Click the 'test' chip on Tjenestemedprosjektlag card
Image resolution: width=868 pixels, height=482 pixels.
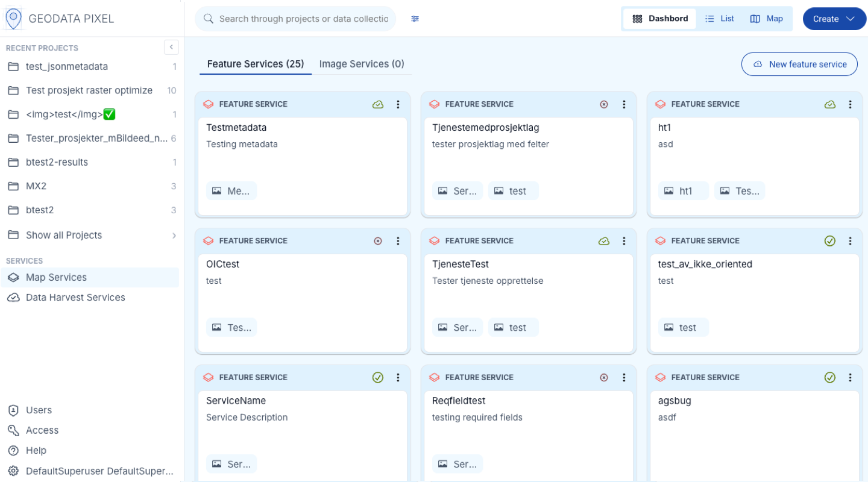click(514, 191)
